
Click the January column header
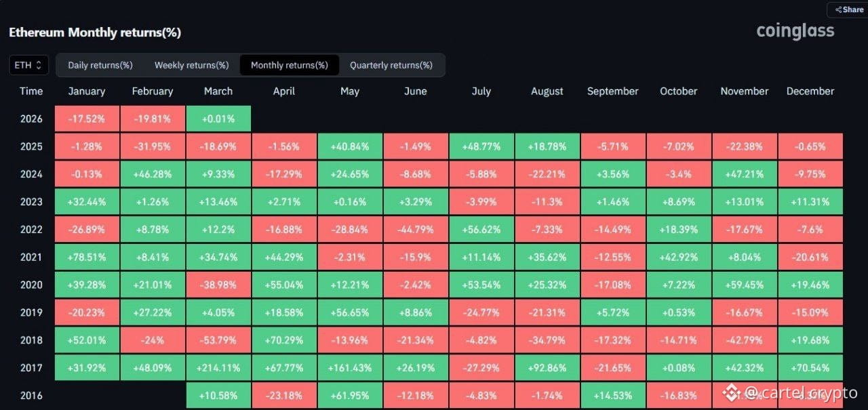[x=87, y=91]
